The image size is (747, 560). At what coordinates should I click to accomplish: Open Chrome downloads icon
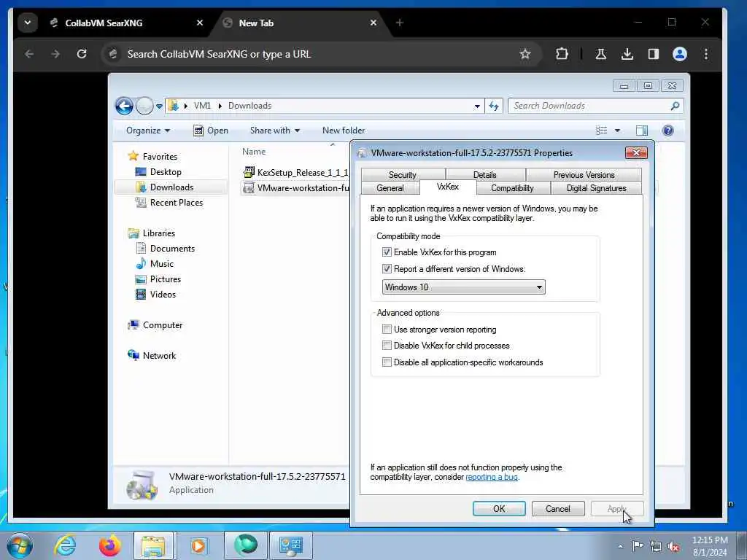(x=627, y=54)
